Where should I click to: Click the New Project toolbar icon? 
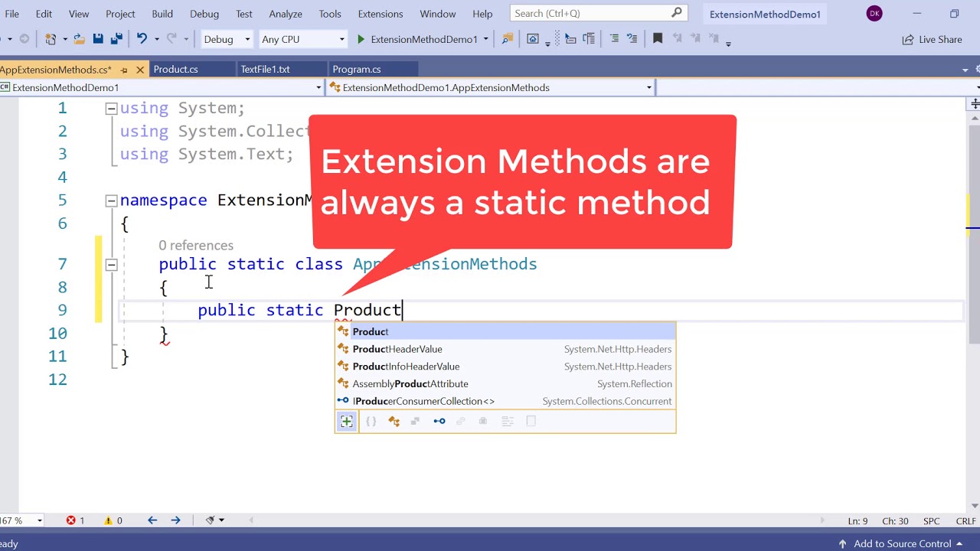(x=51, y=39)
